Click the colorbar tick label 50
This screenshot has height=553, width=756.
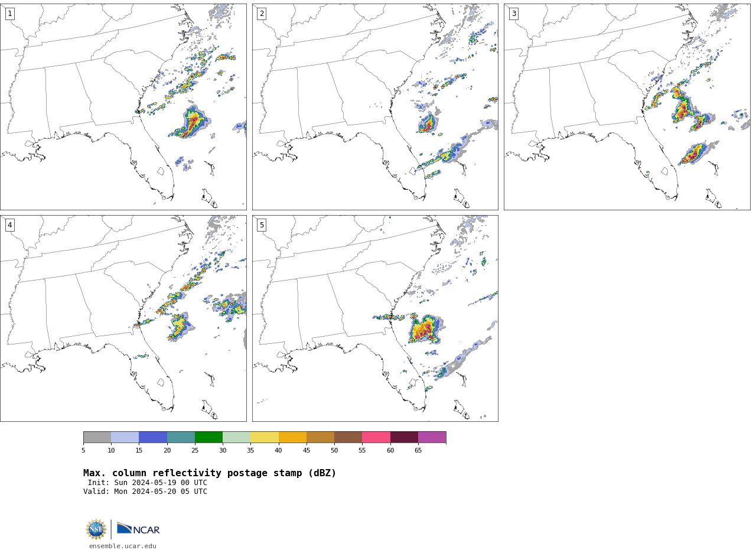tap(334, 451)
